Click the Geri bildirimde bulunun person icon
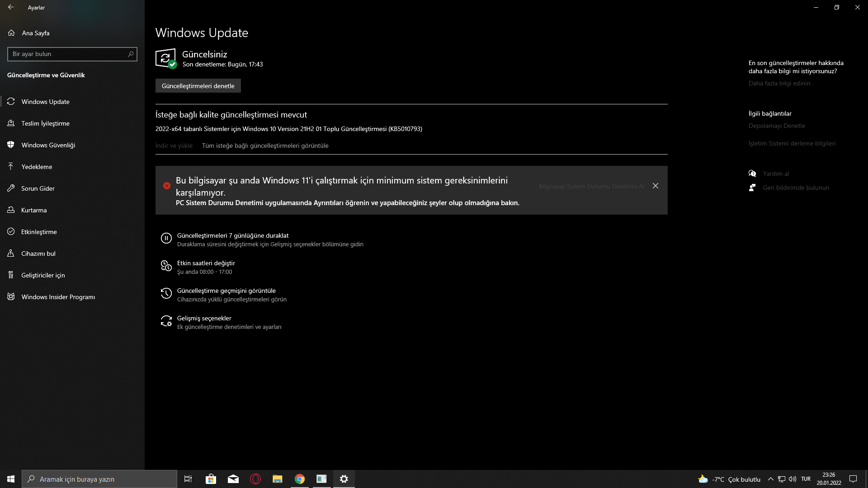Image resolution: width=868 pixels, height=488 pixels. tap(752, 188)
